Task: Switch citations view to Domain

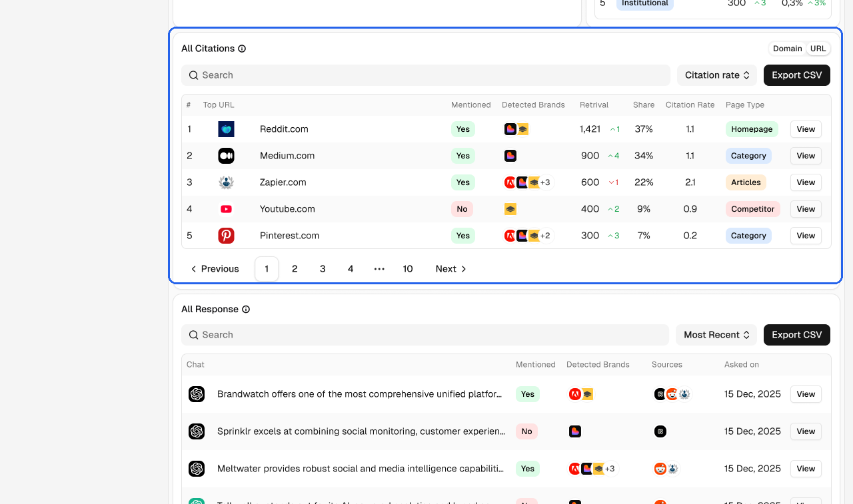Action: (x=788, y=49)
